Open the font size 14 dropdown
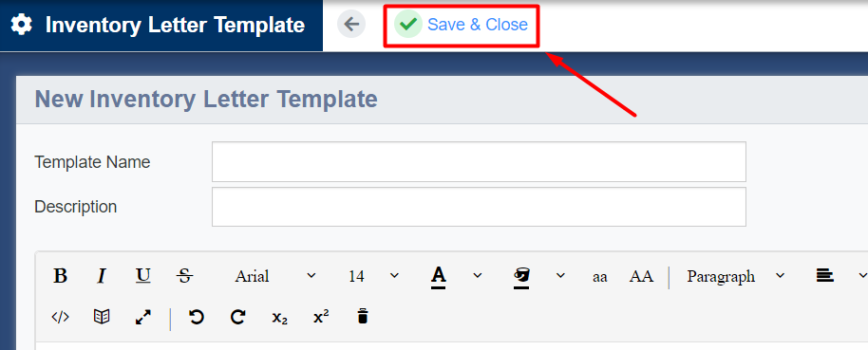Viewport: 868px width, 350px height. (373, 275)
